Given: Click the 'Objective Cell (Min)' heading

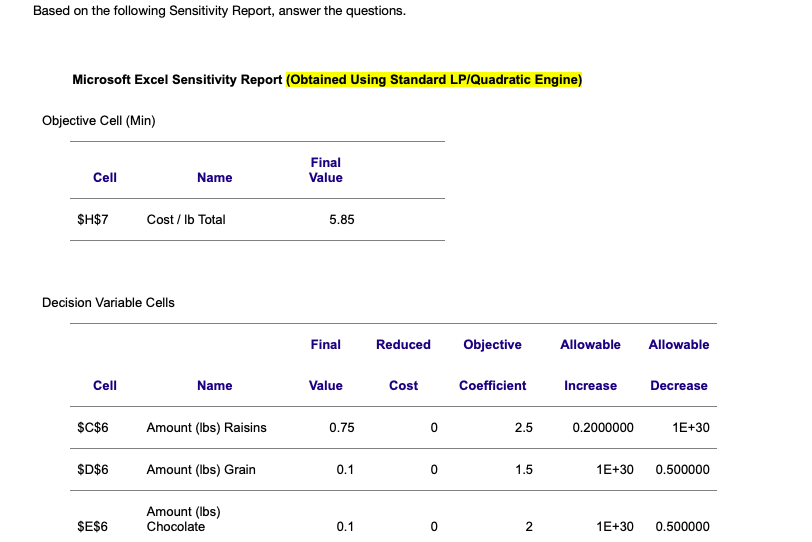Looking at the screenshot, I should pyautogui.click(x=98, y=121).
